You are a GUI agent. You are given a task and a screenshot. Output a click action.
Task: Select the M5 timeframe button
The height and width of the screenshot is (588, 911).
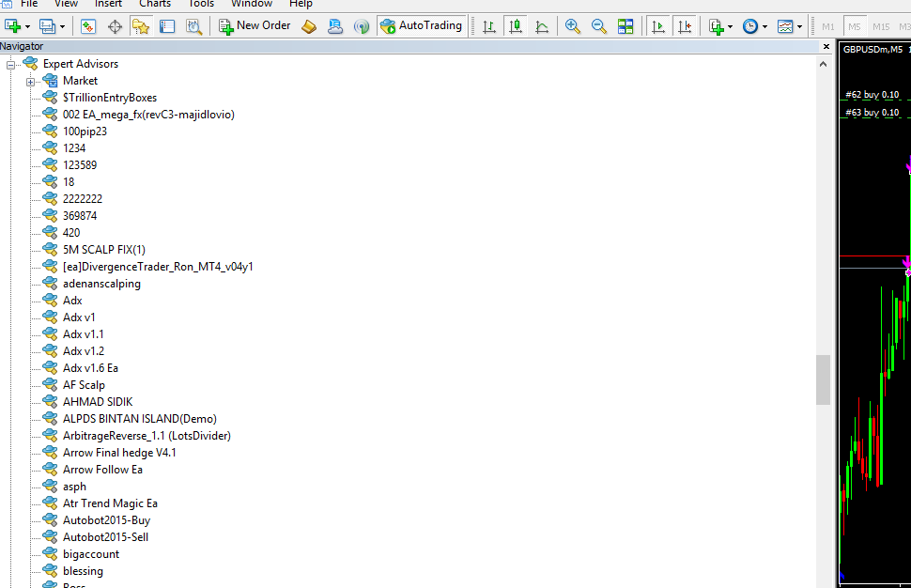click(854, 26)
